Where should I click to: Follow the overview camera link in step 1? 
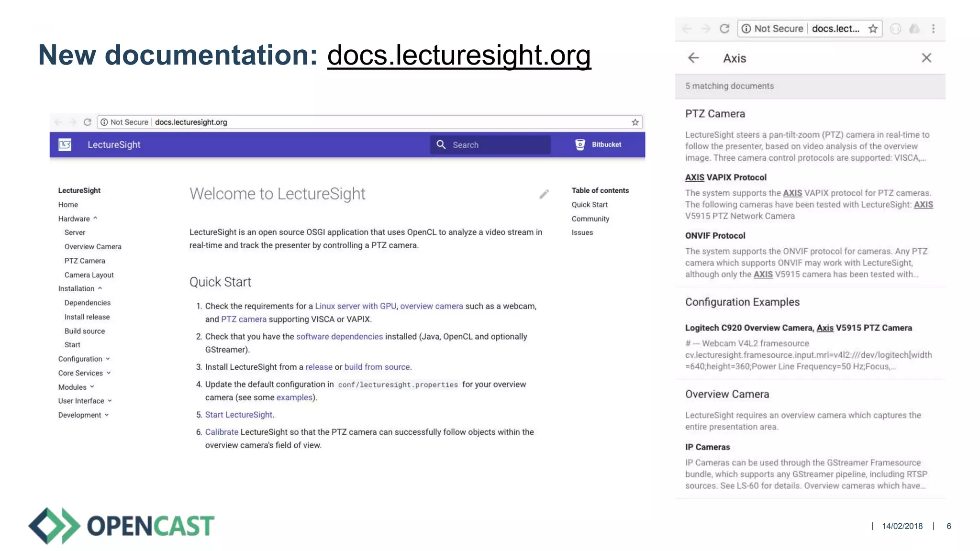coord(432,306)
